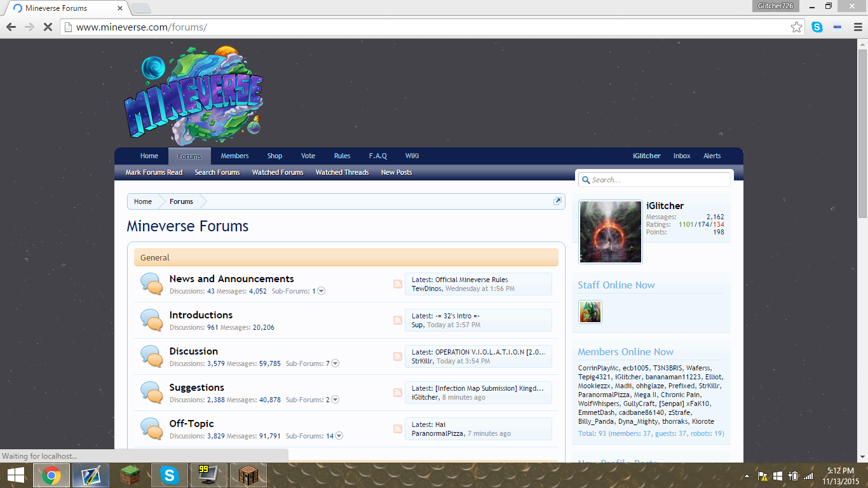The height and width of the screenshot is (488, 868).
Task: Stop the page from loading
Action: tap(48, 27)
